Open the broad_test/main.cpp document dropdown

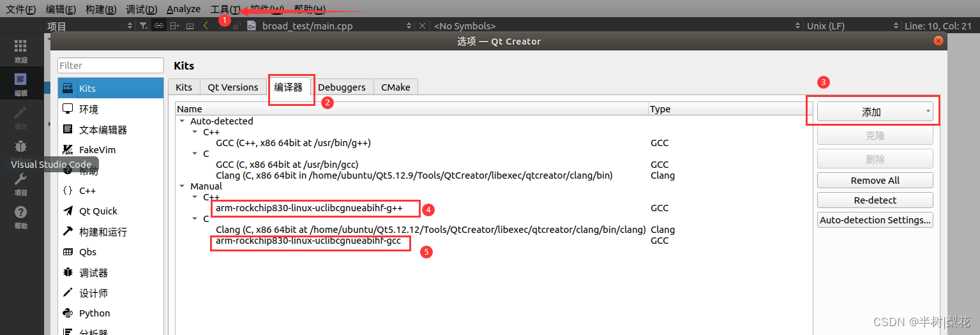[338, 26]
